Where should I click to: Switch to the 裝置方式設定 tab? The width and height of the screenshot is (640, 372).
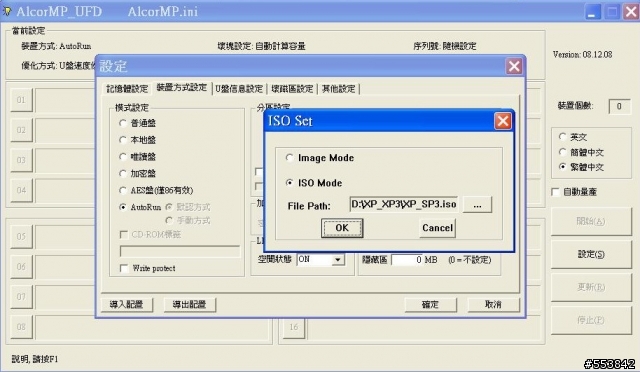point(182,87)
